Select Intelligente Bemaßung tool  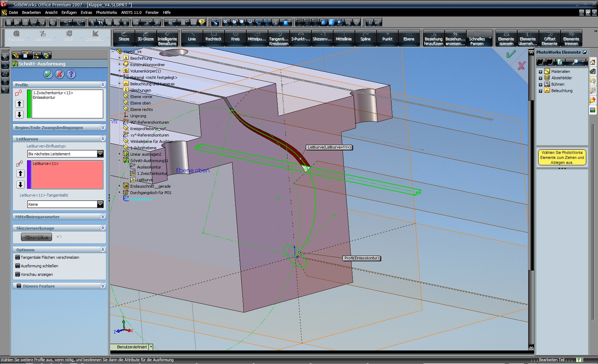pyautogui.click(x=167, y=38)
